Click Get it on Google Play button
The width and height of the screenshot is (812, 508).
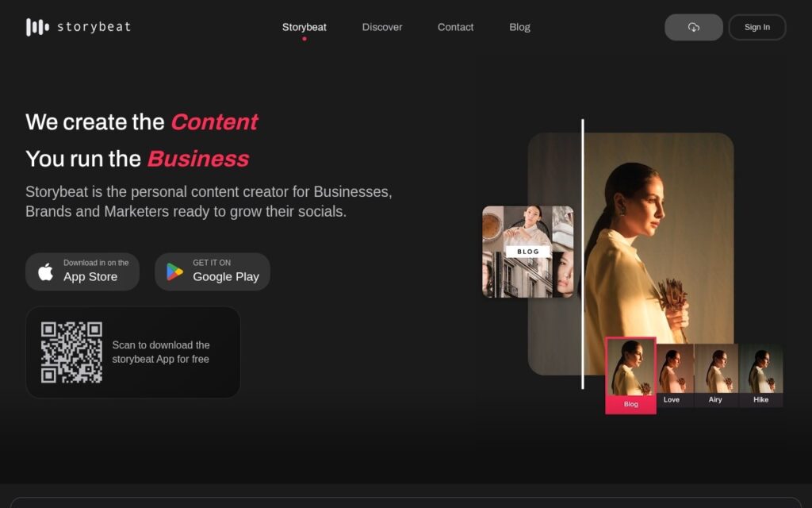coord(213,271)
